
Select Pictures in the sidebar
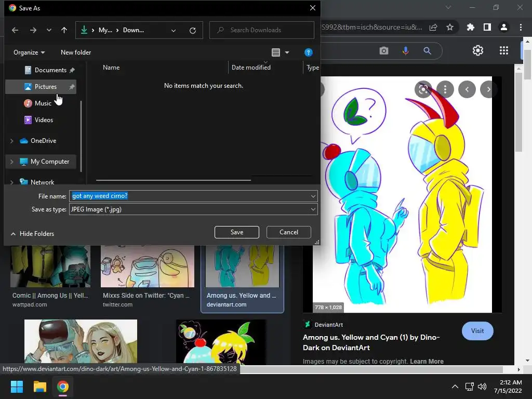(41, 87)
